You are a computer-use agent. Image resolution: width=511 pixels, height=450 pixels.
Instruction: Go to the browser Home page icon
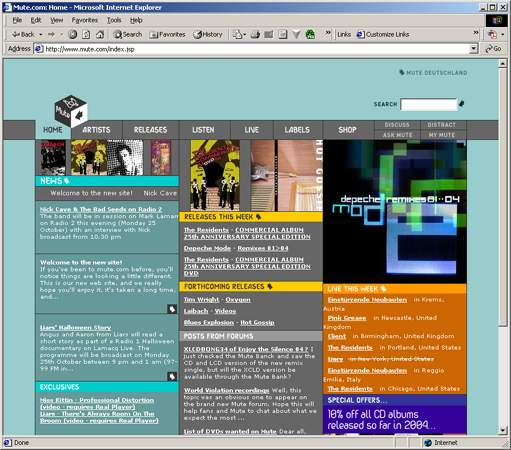100,34
